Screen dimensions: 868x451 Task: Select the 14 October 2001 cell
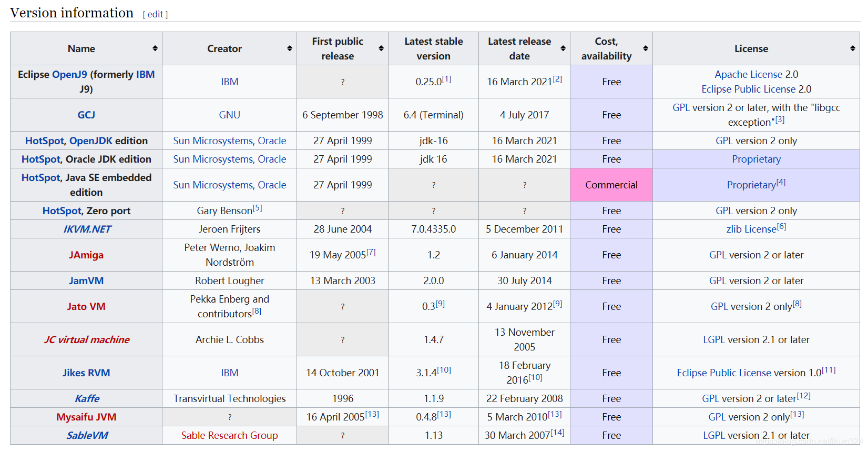pyautogui.click(x=343, y=373)
